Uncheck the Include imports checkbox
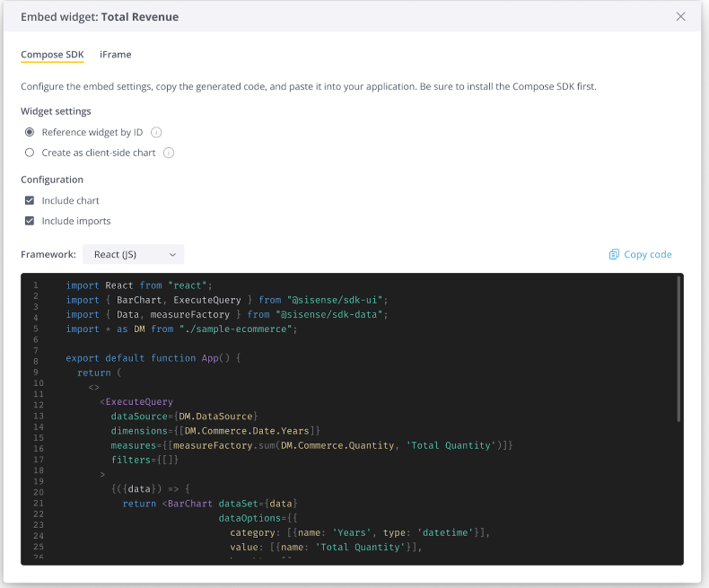 point(30,221)
